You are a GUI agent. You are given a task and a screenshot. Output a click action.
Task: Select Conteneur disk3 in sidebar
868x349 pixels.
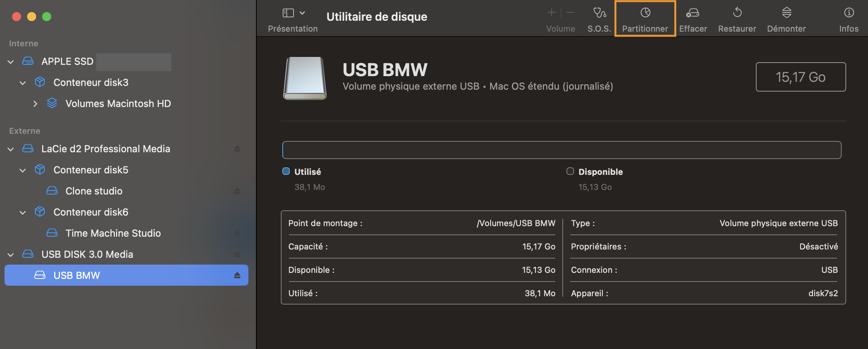pos(126,83)
